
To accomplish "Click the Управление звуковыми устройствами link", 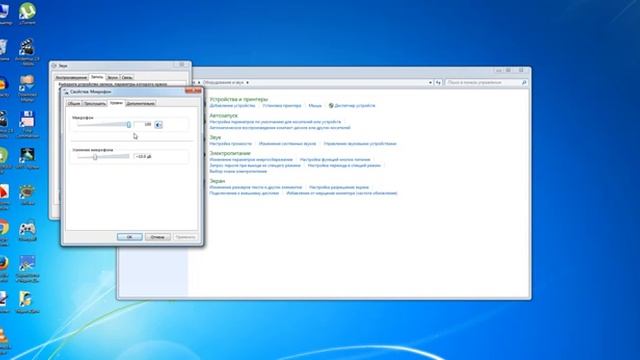I will coord(360,144).
